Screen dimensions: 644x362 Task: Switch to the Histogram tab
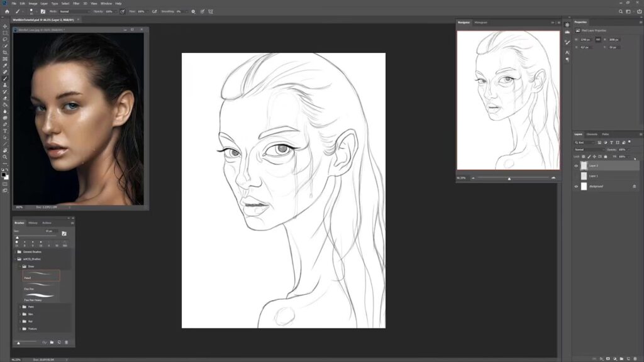pyautogui.click(x=480, y=23)
